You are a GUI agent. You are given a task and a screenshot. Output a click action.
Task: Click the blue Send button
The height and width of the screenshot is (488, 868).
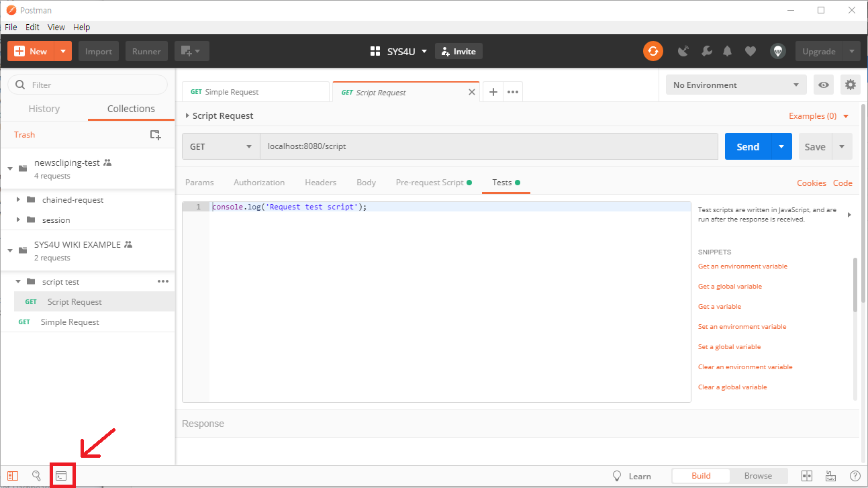click(748, 146)
